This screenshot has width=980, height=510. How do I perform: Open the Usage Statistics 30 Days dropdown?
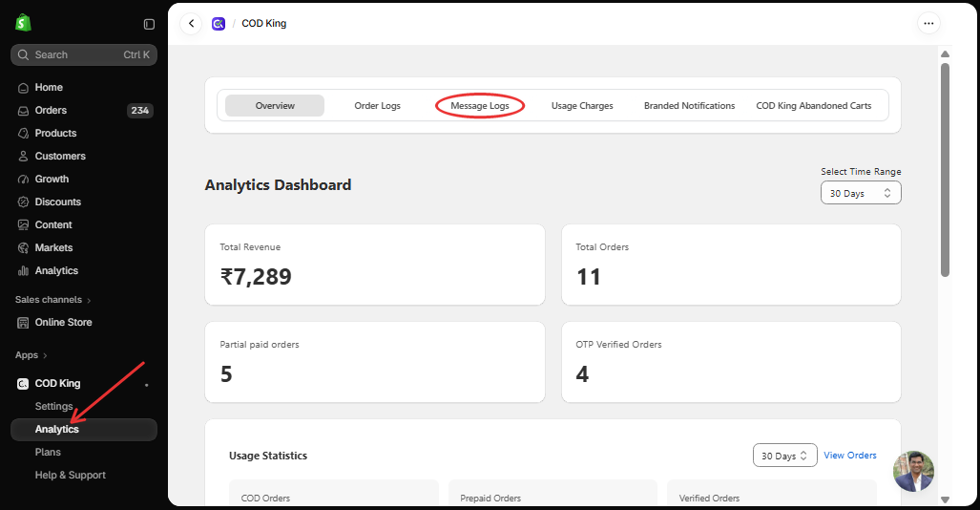[x=785, y=456]
